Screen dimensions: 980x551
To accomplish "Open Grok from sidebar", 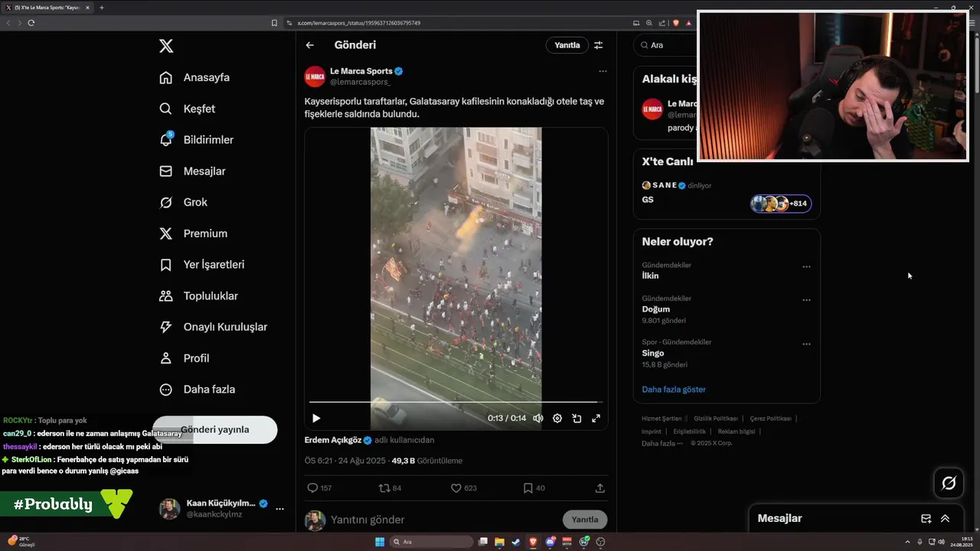I will pyautogui.click(x=184, y=202).
